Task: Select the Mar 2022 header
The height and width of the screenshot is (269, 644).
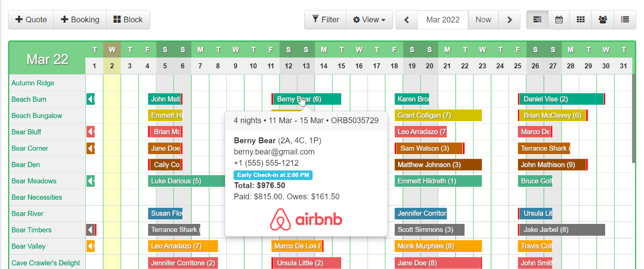Action: point(443,20)
